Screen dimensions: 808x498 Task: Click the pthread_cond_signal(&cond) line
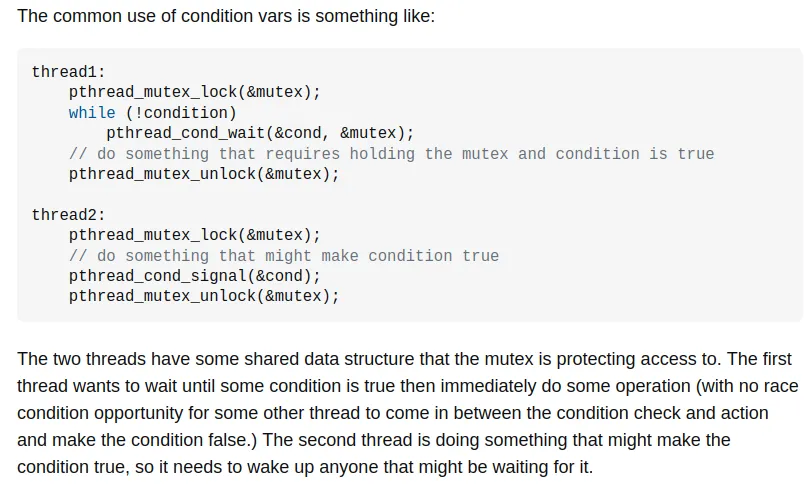coord(195,276)
